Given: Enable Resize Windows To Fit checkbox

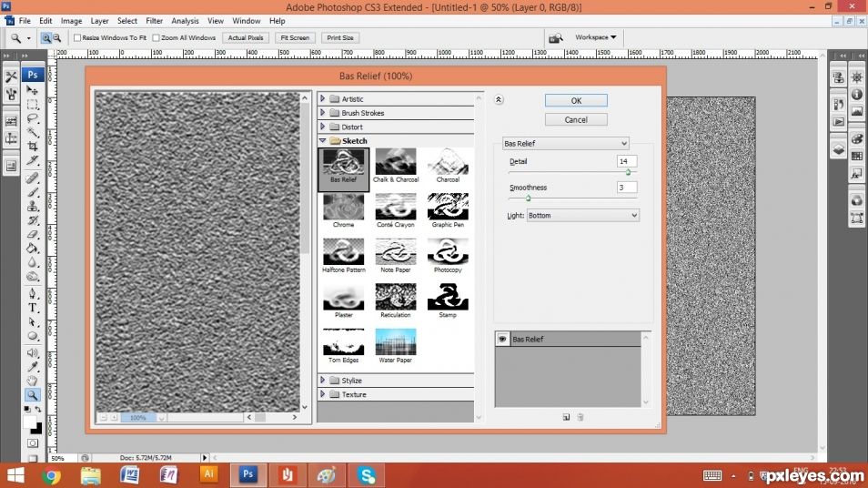Looking at the screenshot, I should [x=77, y=37].
